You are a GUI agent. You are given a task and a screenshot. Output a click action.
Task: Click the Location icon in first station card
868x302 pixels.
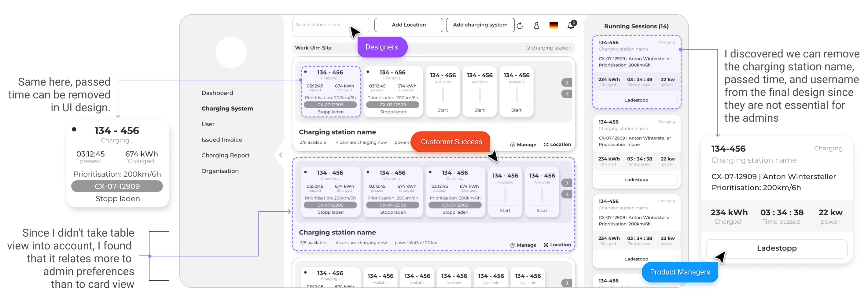click(x=546, y=145)
